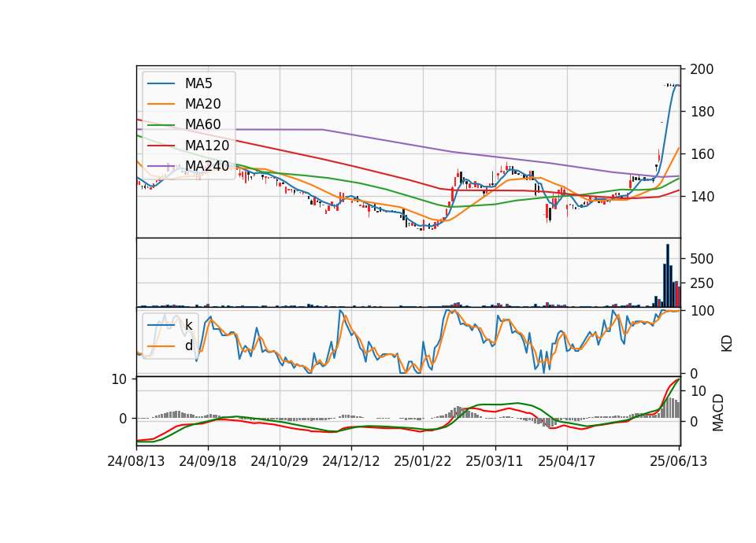Click the 160 price axis tick label

[702, 154]
